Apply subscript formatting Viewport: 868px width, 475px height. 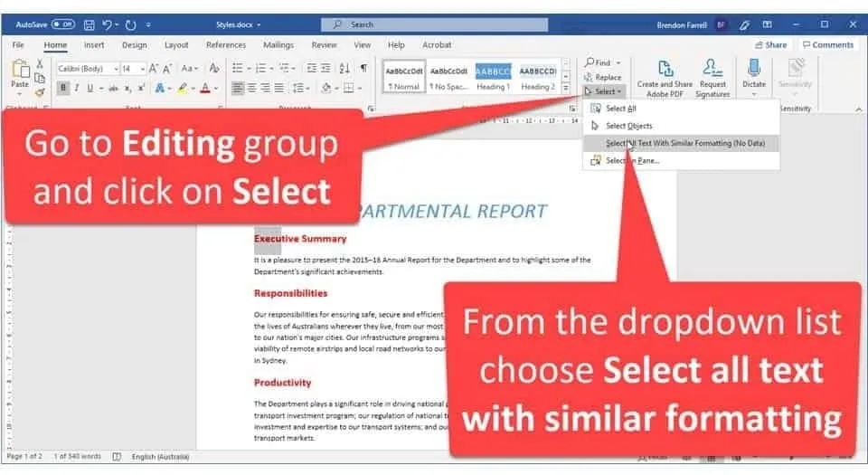tap(127, 88)
